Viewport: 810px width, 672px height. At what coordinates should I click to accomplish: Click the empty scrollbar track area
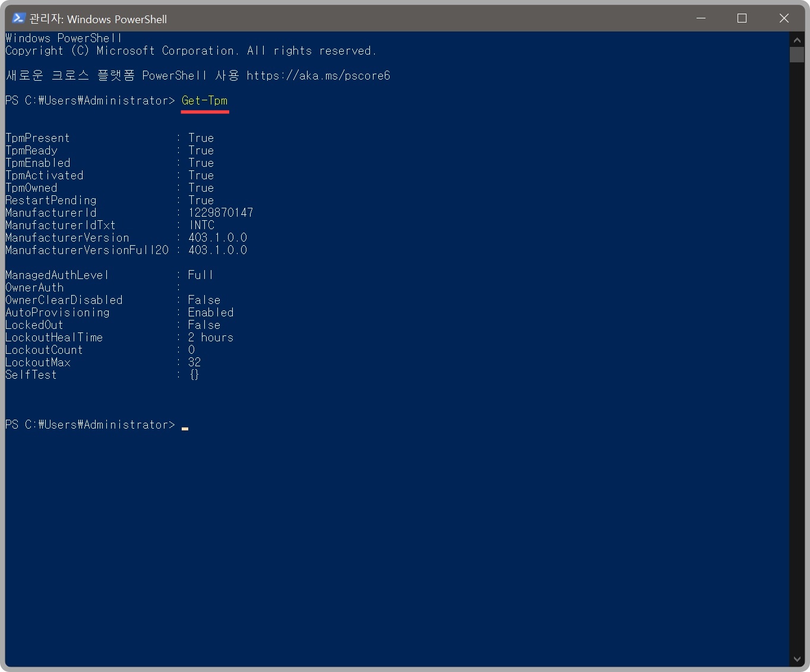pyautogui.click(x=797, y=356)
